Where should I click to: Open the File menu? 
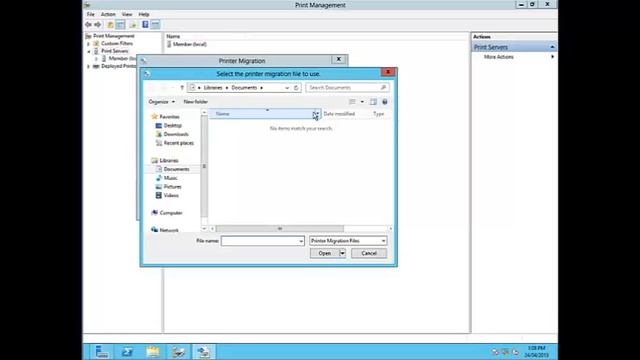pyautogui.click(x=91, y=14)
